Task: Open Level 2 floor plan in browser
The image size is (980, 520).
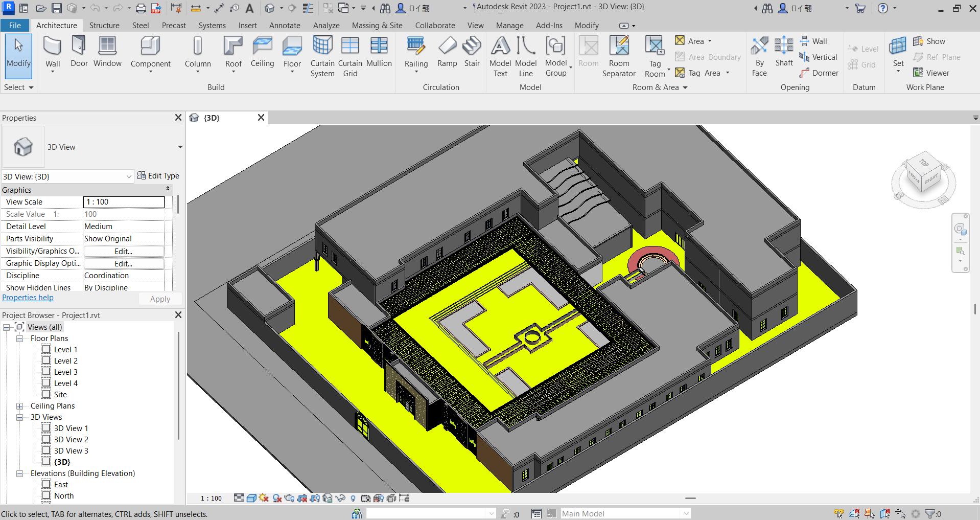Action: pyautogui.click(x=66, y=361)
